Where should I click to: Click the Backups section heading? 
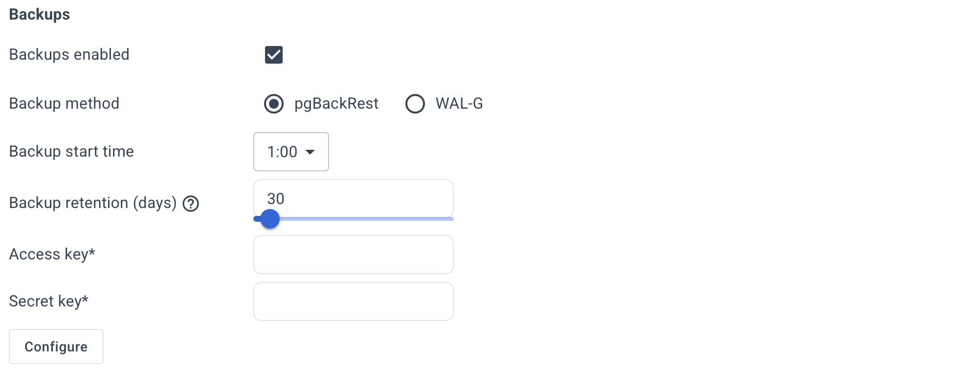click(40, 15)
